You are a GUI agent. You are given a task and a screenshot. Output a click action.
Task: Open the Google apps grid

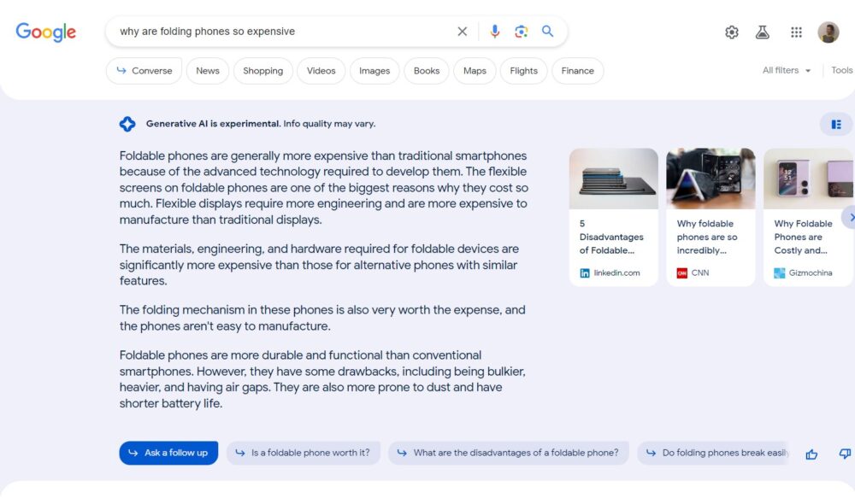(x=796, y=32)
